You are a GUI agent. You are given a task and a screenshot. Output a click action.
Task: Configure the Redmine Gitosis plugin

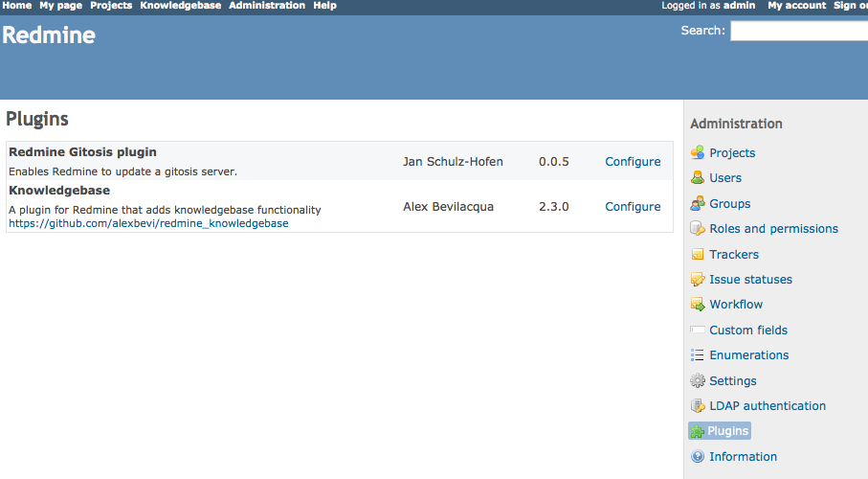click(633, 161)
